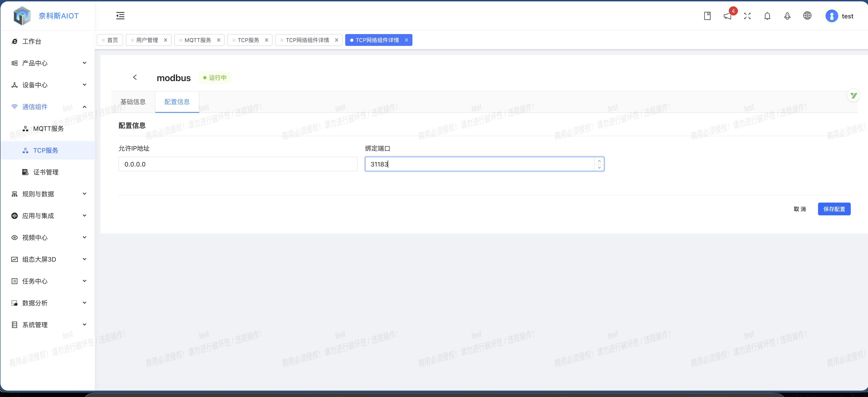Viewport: 868px width, 397px height.
Task: Go back with the arrow beside modbus
Action: click(135, 77)
